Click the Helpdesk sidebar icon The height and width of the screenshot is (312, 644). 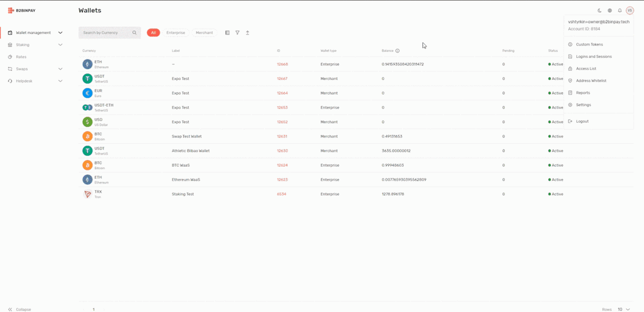click(x=10, y=81)
